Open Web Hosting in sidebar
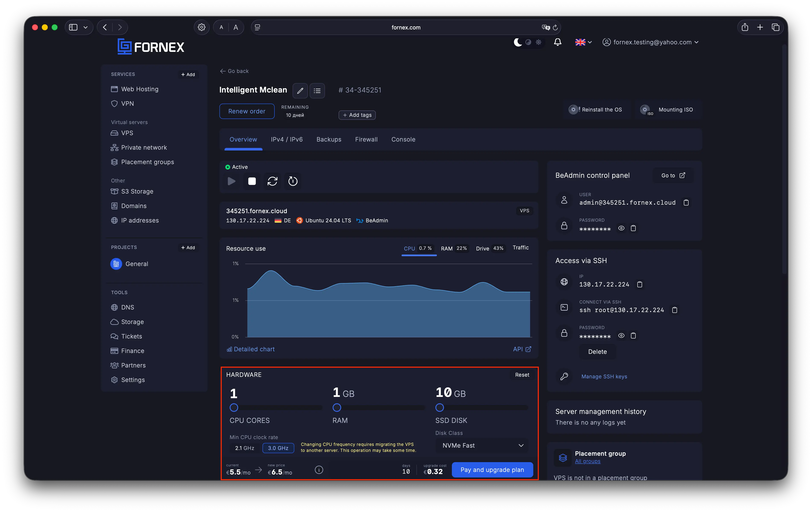The image size is (812, 512). point(135,89)
